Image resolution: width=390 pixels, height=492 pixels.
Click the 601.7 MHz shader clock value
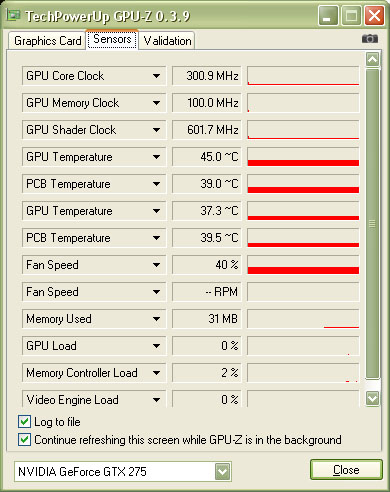(207, 130)
